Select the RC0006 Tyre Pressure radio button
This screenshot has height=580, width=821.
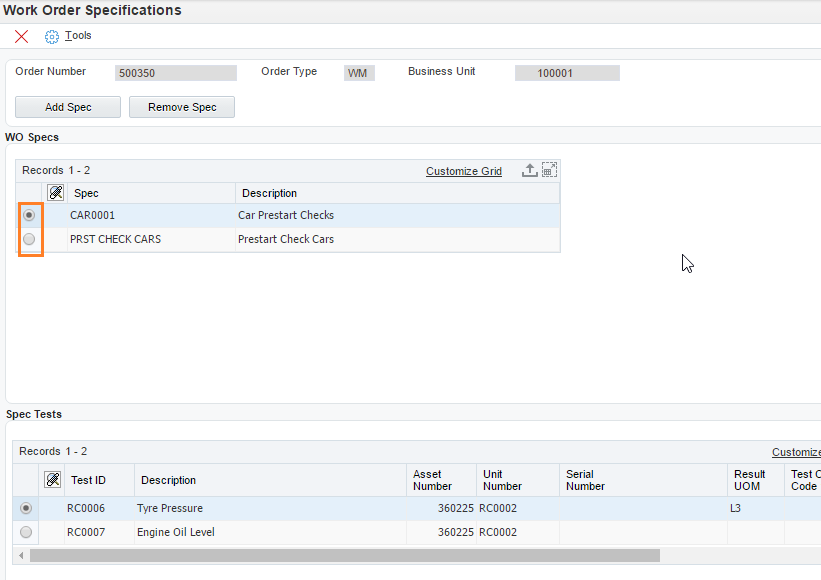tap(26, 508)
